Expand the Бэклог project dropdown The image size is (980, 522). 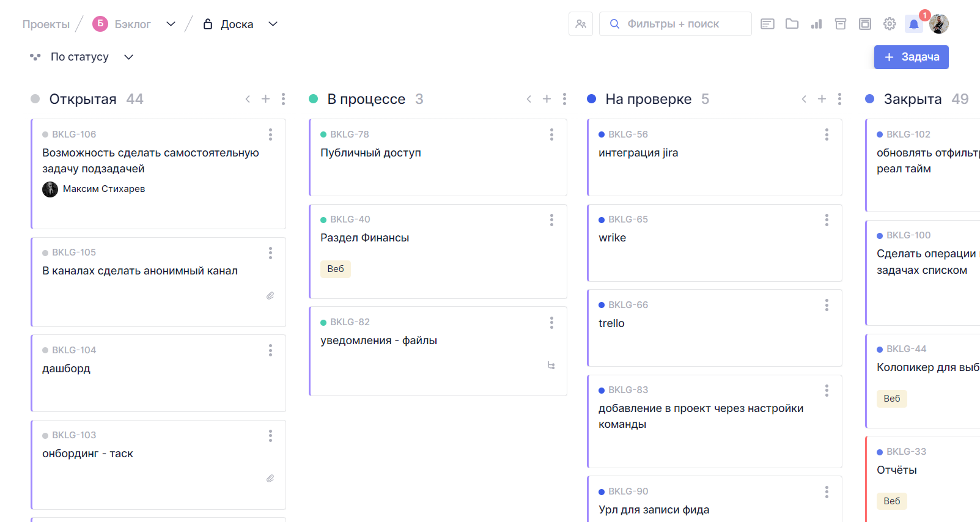(x=171, y=24)
